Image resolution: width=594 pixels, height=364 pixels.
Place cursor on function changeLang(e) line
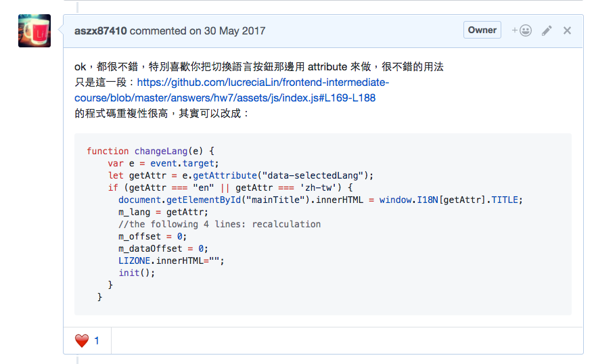pyautogui.click(x=150, y=151)
